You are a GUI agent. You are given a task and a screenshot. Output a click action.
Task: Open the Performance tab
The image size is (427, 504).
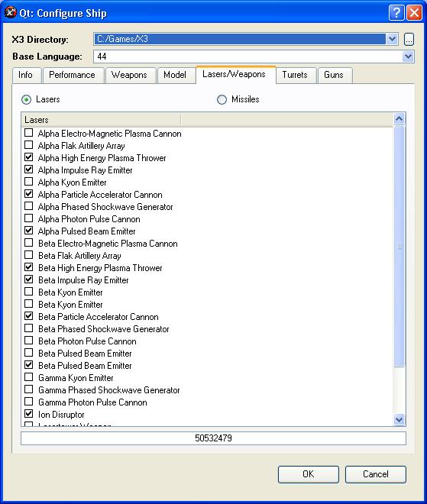[x=72, y=75]
